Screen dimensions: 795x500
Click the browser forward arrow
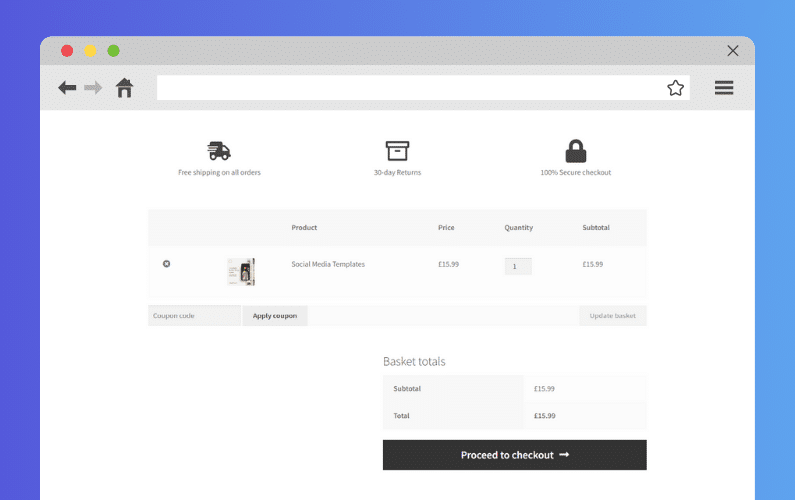[x=93, y=88]
